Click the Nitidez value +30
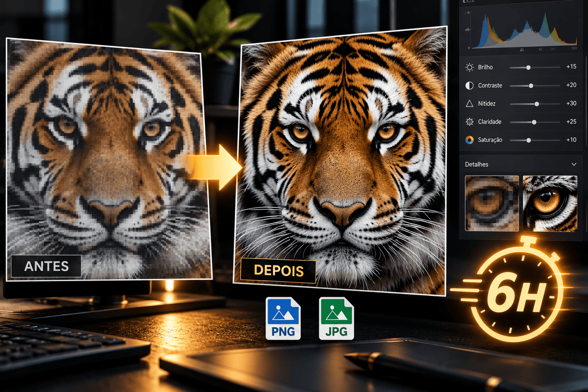The image size is (588, 392). pyautogui.click(x=571, y=103)
